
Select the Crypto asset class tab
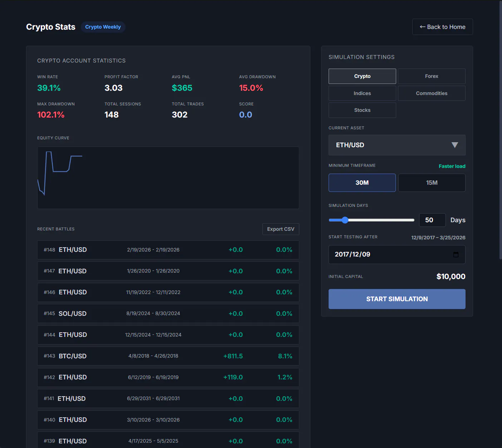click(x=362, y=76)
